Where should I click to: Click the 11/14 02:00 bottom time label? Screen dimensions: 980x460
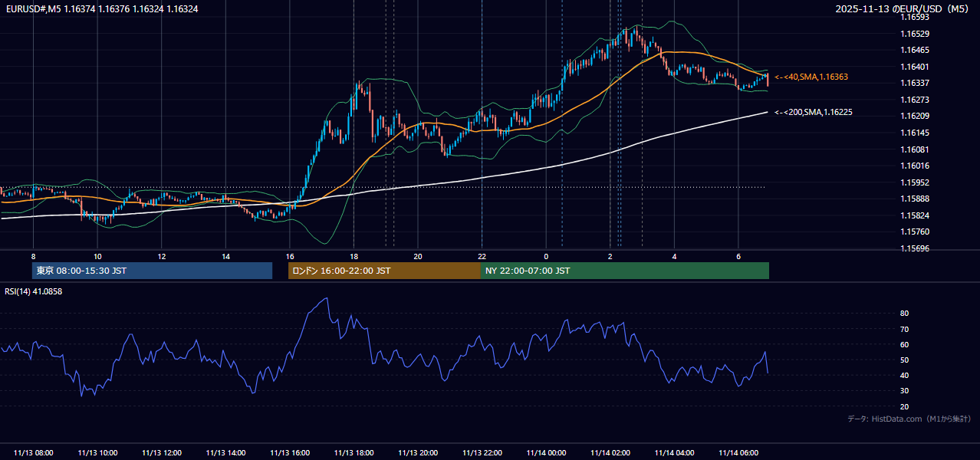pos(610,453)
